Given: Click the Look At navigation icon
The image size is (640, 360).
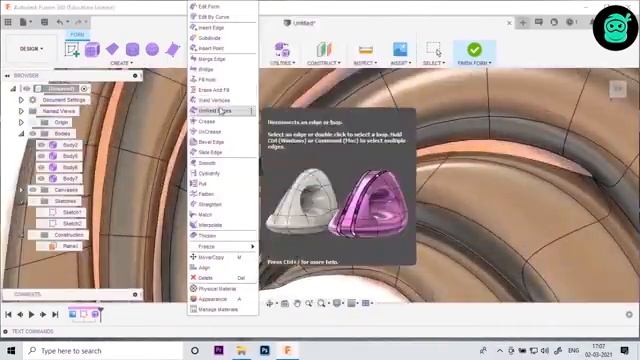Looking at the screenshot, I should [285, 303].
